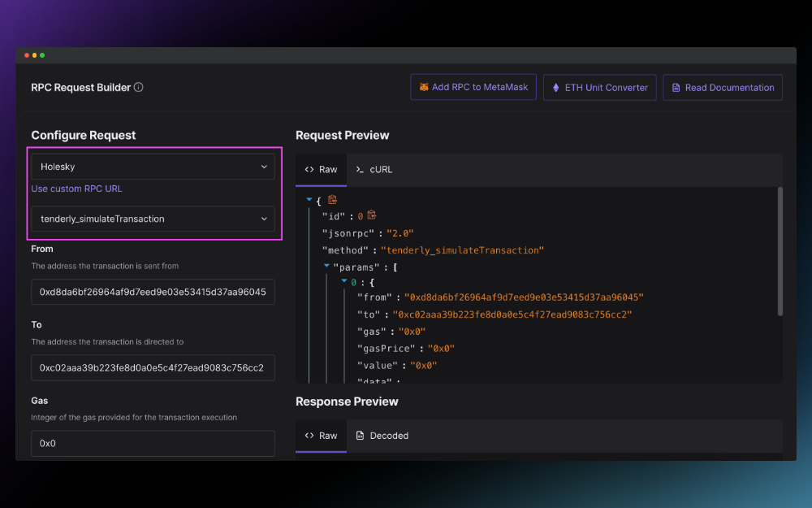Collapse the params item 0 object
The image size is (812, 508).
343,281
